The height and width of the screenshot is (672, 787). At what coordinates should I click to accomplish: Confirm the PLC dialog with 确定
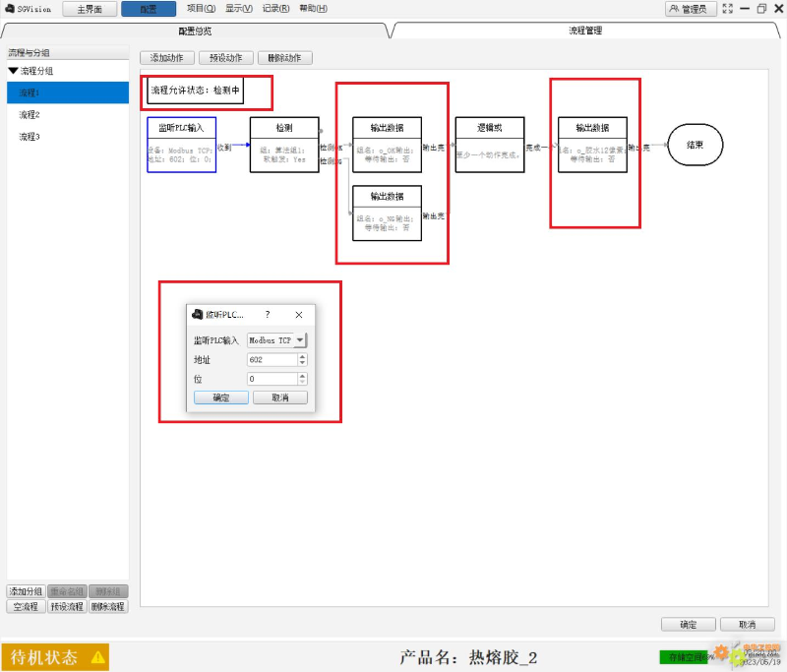224,397
